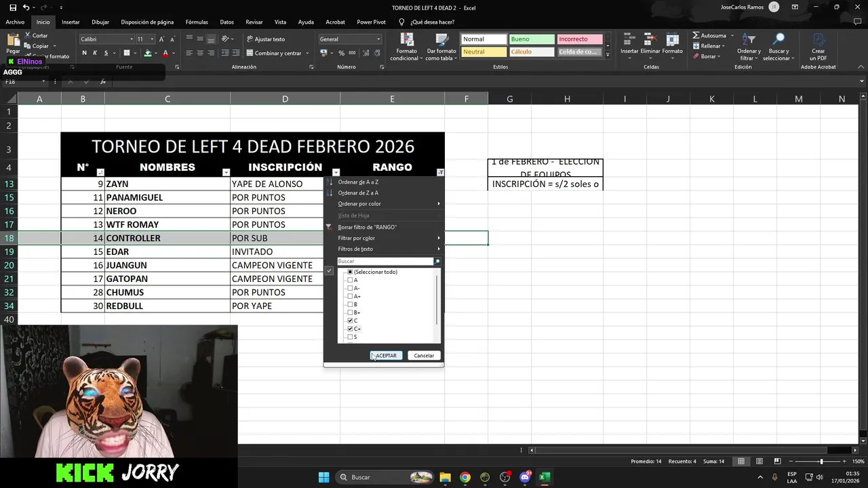Uncheck the C+ rank checkbox
The image size is (868, 488).
coord(351,329)
